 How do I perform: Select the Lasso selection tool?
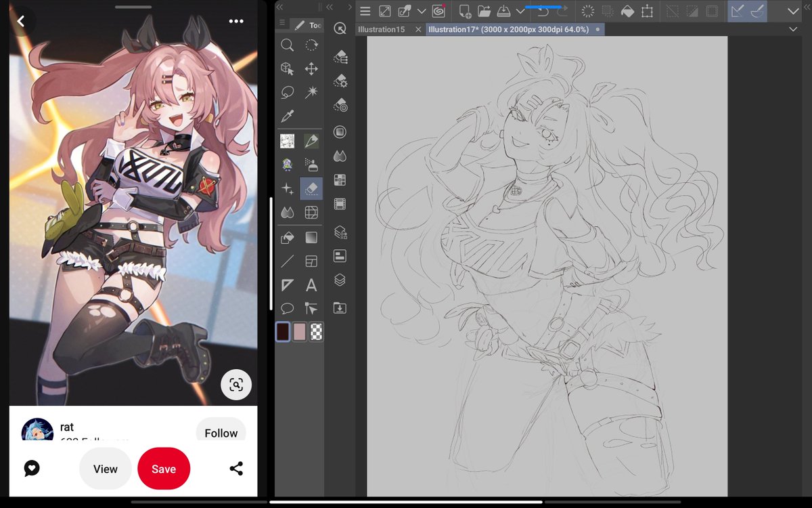click(x=287, y=92)
